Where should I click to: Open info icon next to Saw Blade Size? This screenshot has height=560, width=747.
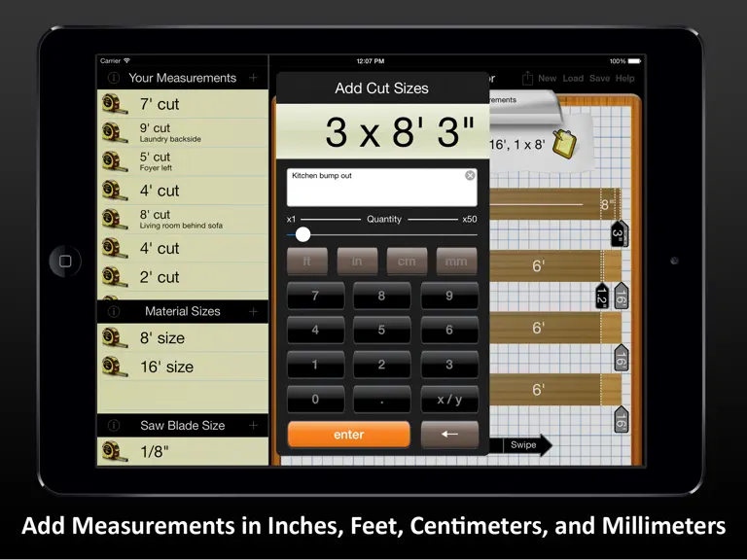click(x=114, y=425)
